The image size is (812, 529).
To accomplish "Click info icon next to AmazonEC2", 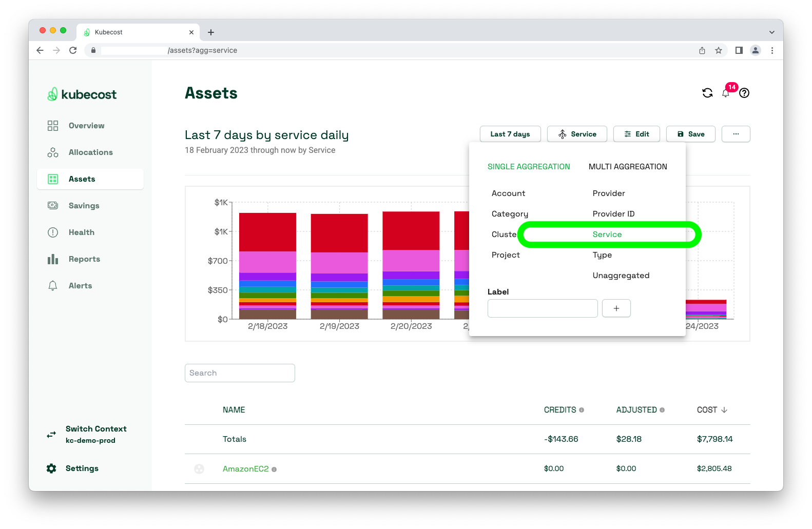I will pyautogui.click(x=274, y=469).
